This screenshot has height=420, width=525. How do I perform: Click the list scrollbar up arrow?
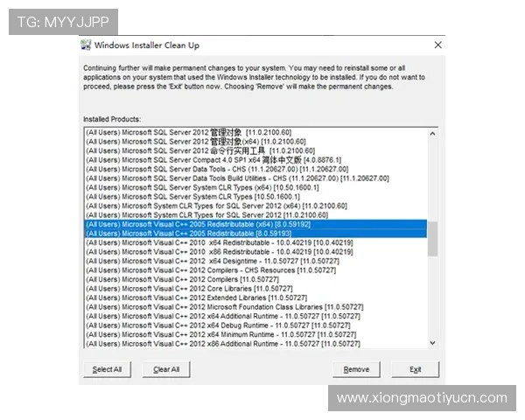pyautogui.click(x=432, y=134)
